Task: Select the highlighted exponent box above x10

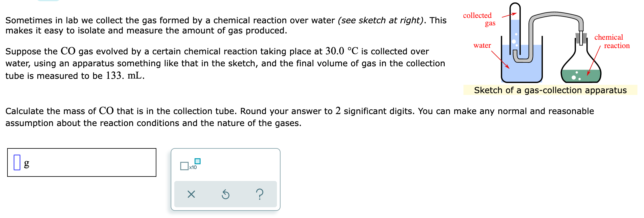Action: tap(198, 161)
